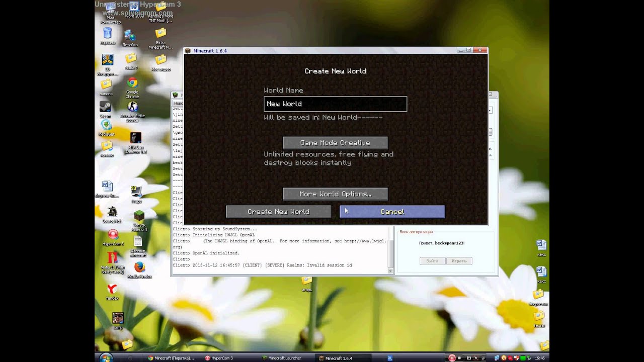Click the HyperCam pause recording button

click(452, 358)
